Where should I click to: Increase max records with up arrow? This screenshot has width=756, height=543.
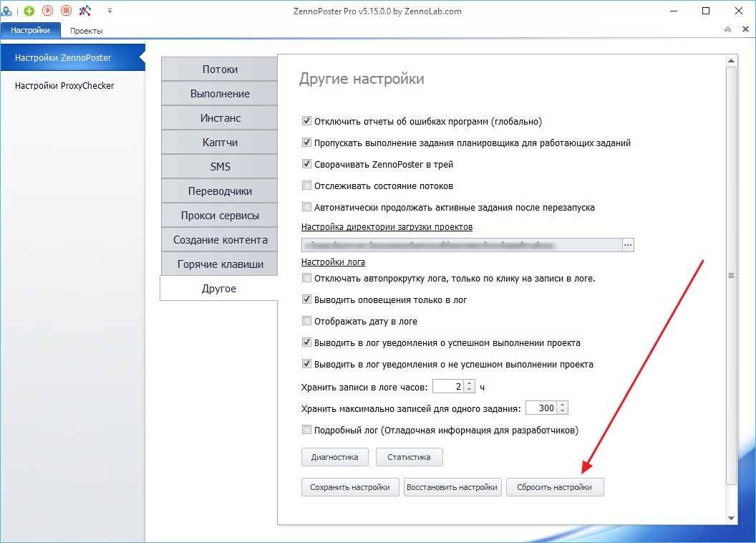[563, 405]
